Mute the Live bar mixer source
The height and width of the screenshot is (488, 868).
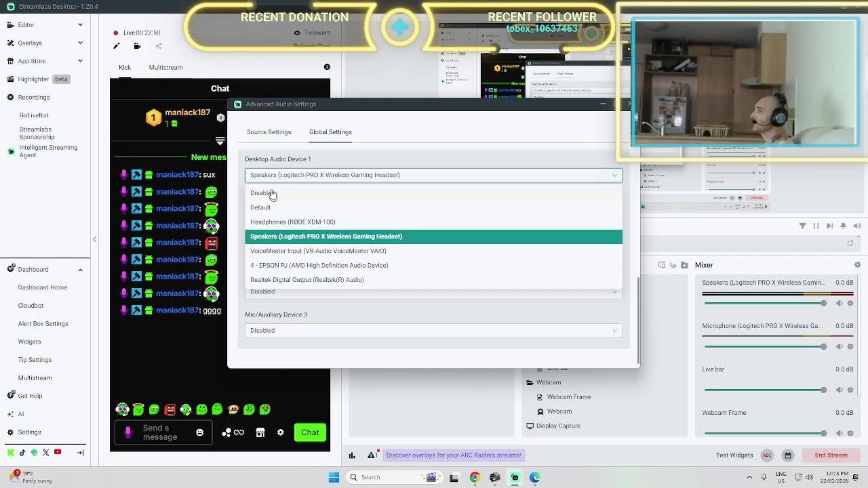(840, 390)
